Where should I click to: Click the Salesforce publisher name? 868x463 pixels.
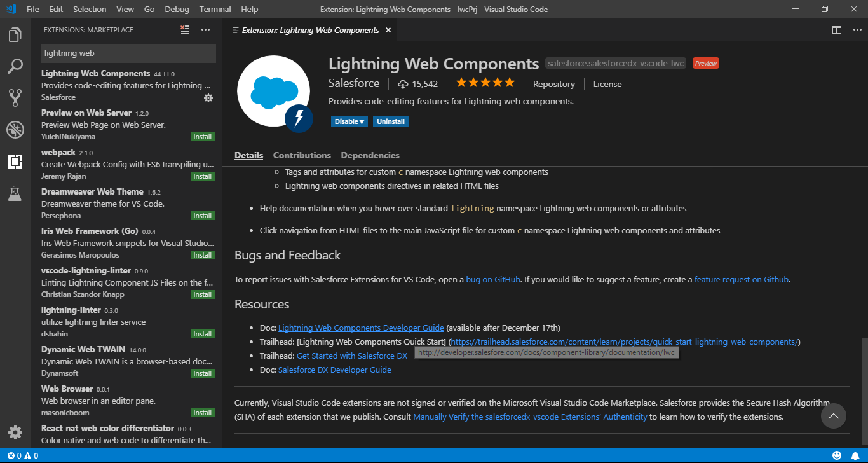354,83
